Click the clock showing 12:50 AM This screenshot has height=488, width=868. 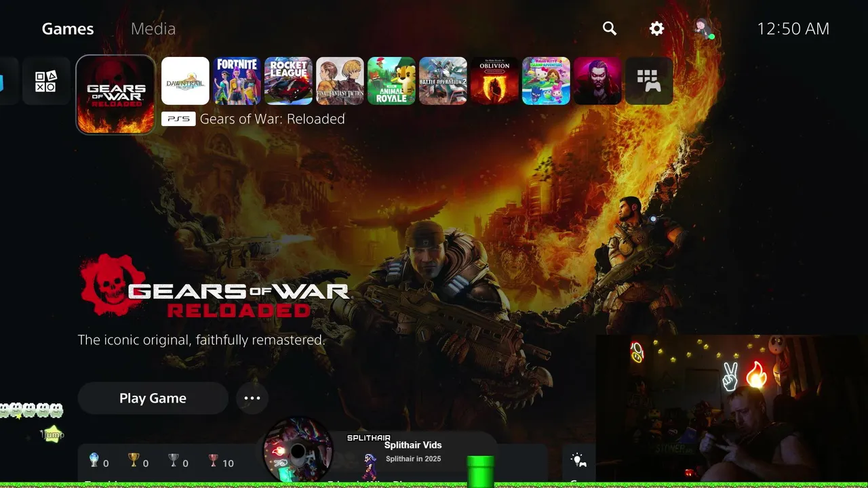pos(793,28)
